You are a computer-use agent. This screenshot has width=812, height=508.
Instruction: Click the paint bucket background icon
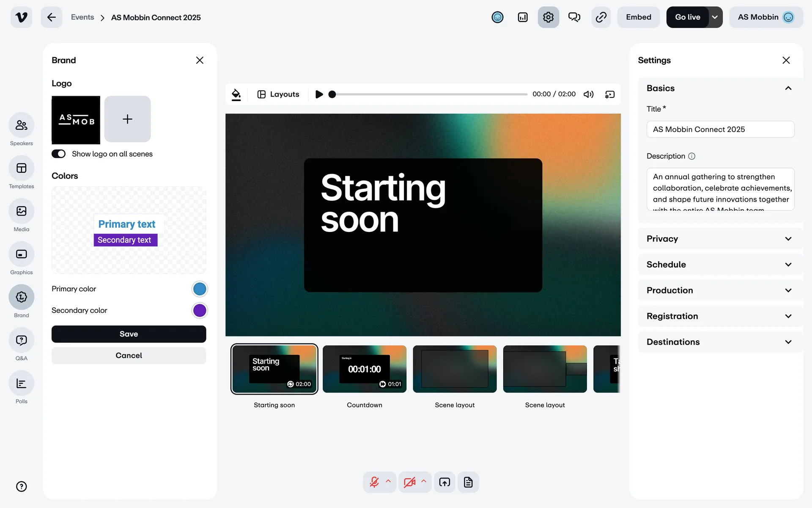pos(236,94)
